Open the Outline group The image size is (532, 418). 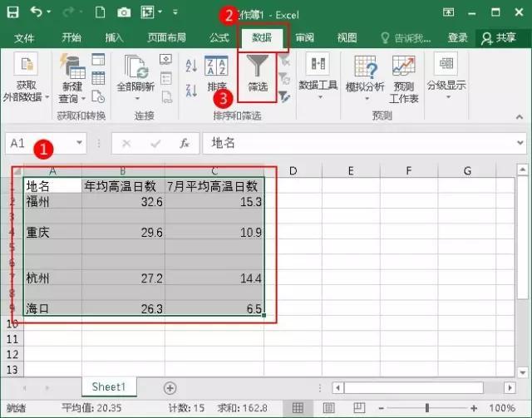coord(446,76)
